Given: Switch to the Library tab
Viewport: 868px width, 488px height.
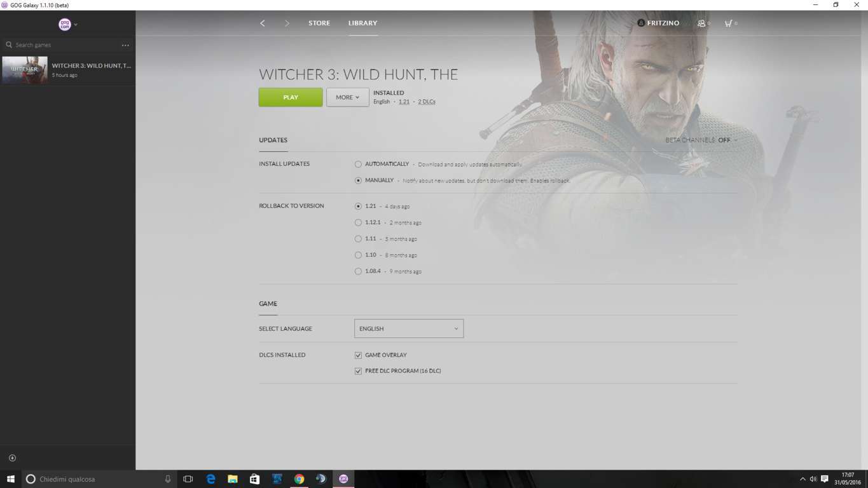Looking at the screenshot, I should (x=362, y=23).
